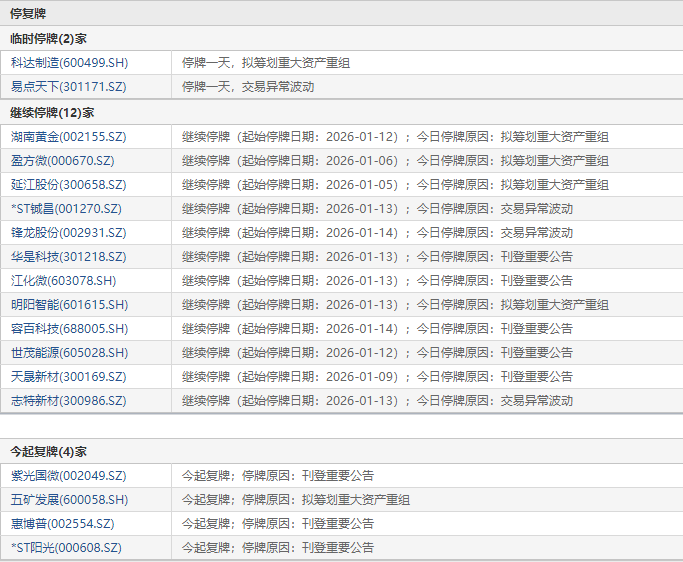
Task: Select the 临时停牌(2)家 heading
Action: [48, 39]
